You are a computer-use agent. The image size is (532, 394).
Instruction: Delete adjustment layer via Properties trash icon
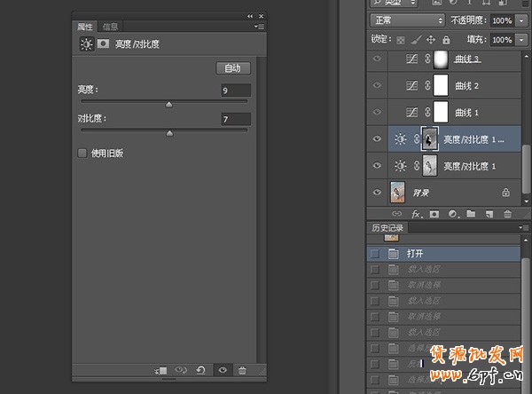coord(242,369)
